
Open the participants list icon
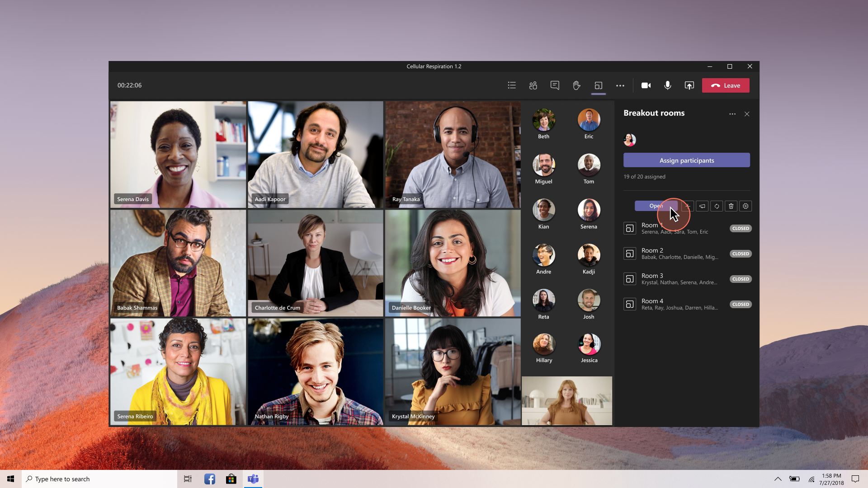point(533,85)
